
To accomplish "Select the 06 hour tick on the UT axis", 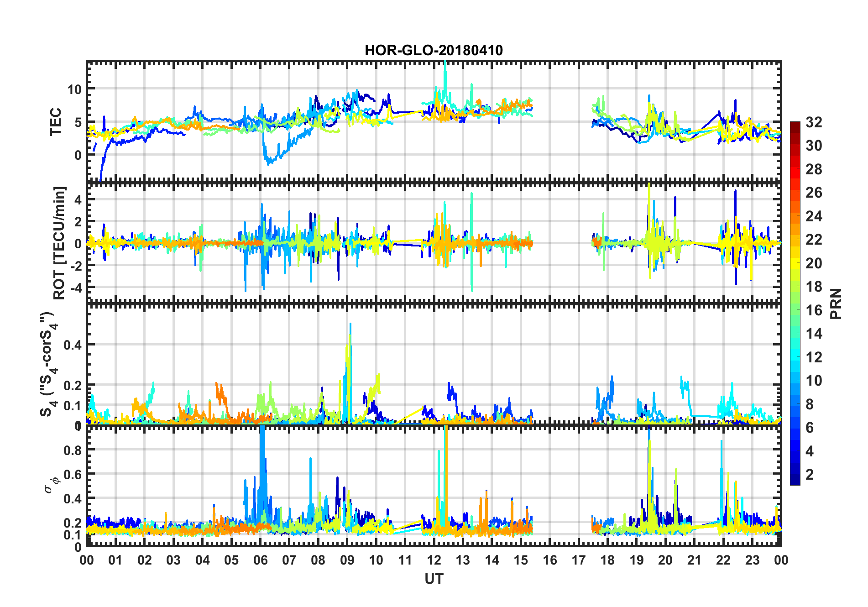I will click(x=261, y=560).
